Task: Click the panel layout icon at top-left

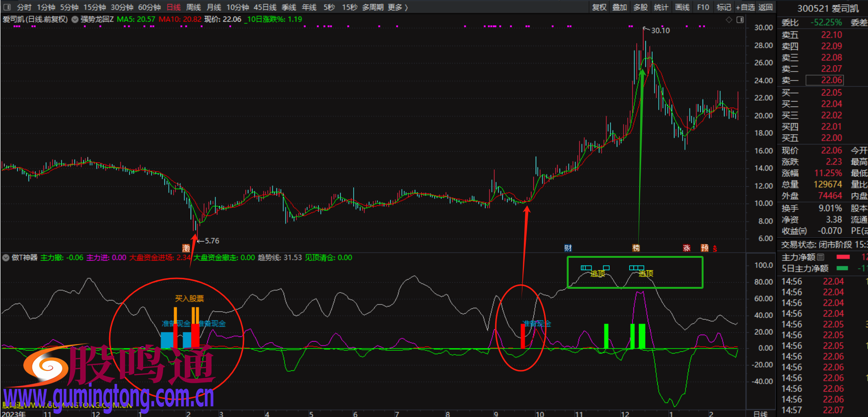Action: (x=7, y=7)
